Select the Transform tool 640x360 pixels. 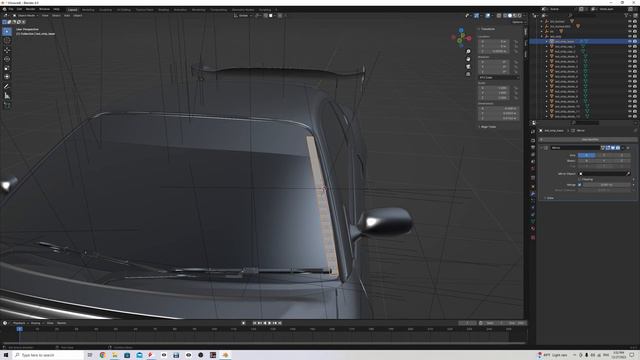tap(7, 77)
